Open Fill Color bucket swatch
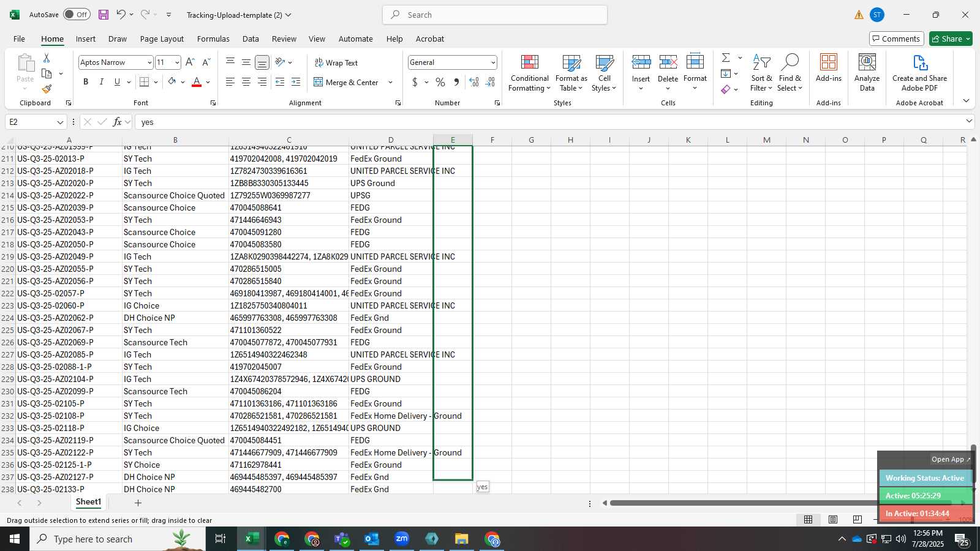This screenshot has height=551, width=980. click(x=171, y=82)
